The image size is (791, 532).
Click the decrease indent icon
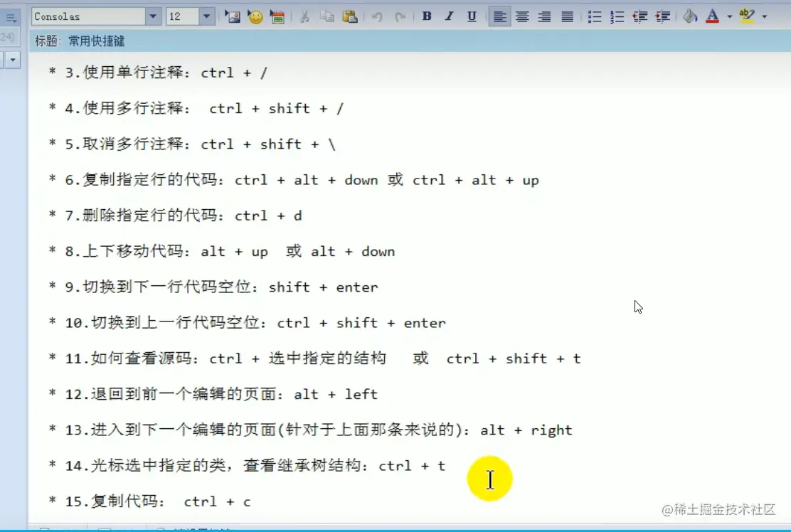click(639, 16)
